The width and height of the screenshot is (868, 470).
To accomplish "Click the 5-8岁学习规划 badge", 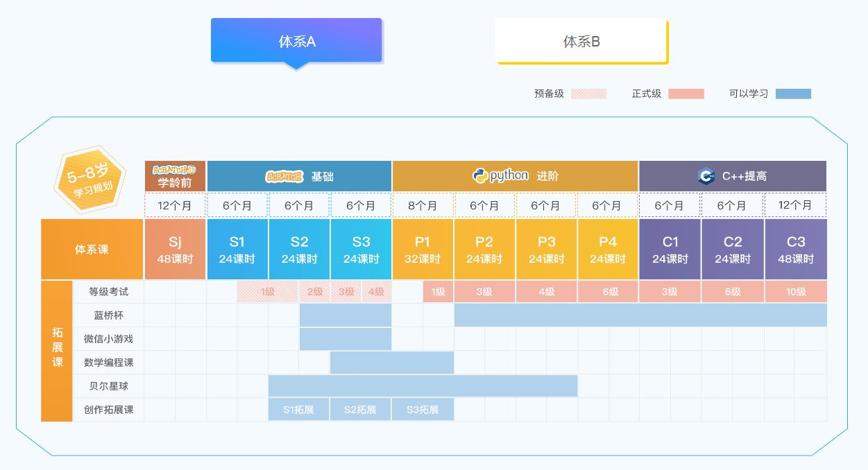I will click(x=91, y=180).
